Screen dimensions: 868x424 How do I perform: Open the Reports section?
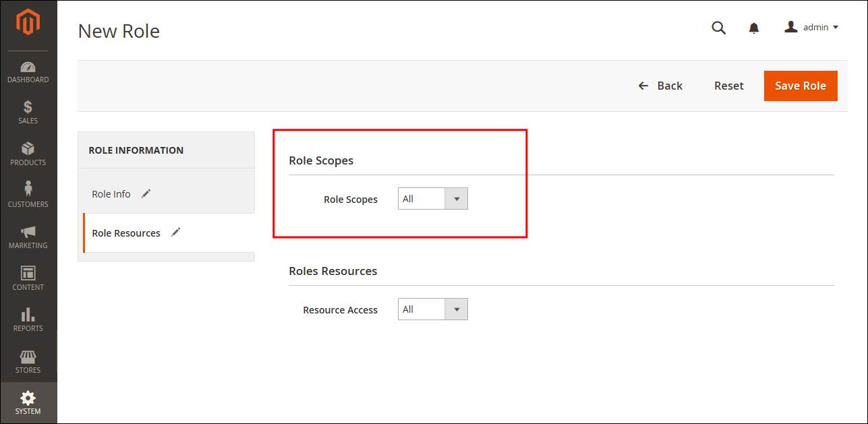pyautogui.click(x=28, y=320)
